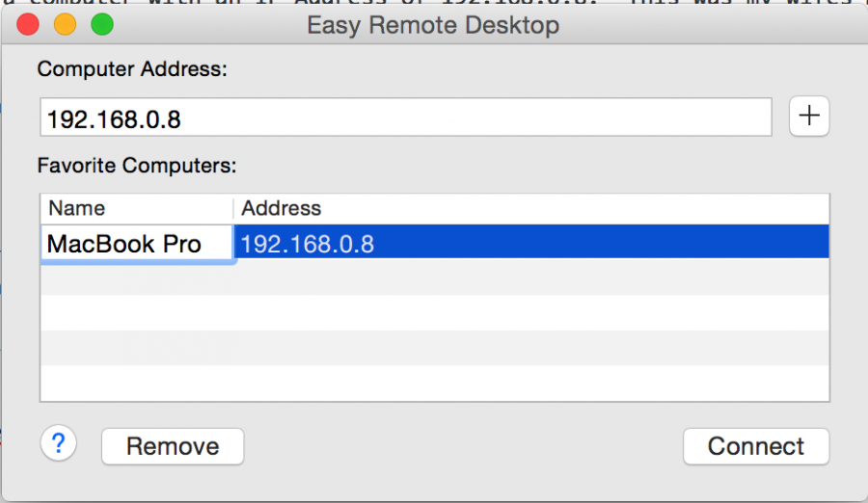Click the MacBook Pro name edit field

coord(137,244)
